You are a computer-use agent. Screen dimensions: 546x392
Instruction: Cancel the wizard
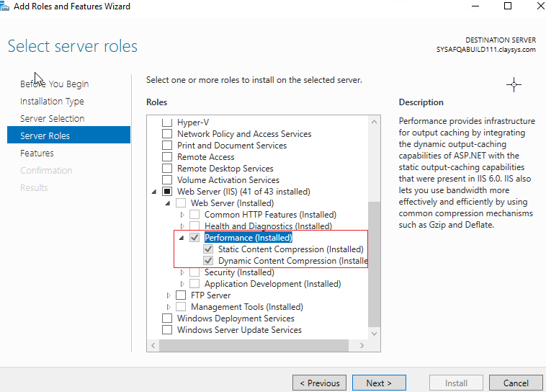pos(516,383)
